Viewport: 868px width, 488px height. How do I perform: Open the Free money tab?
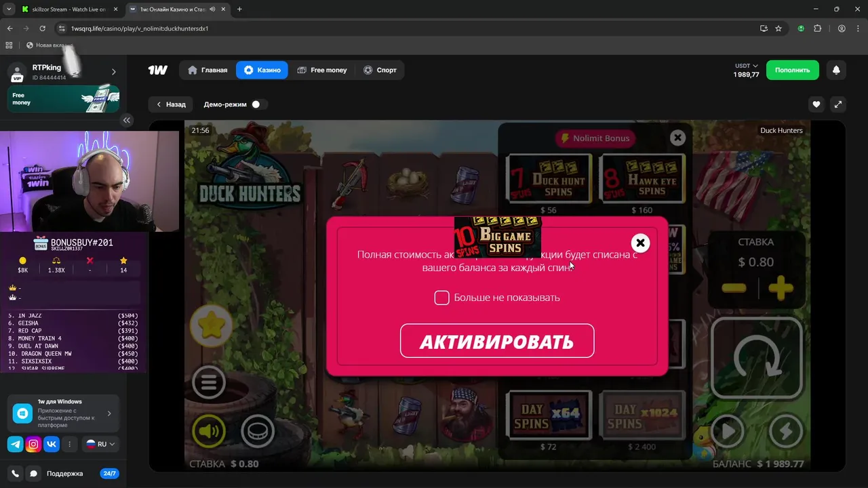[322, 70]
